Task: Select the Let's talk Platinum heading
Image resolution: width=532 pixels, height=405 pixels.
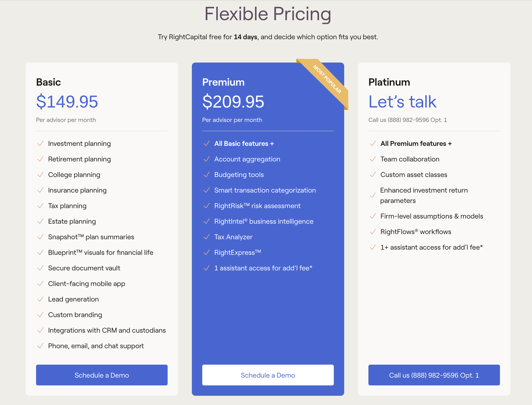Action: [x=402, y=101]
